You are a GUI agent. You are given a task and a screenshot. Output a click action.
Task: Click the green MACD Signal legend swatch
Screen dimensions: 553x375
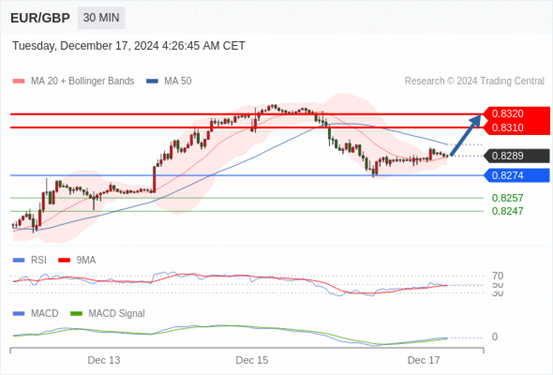click(x=76, y=313)
